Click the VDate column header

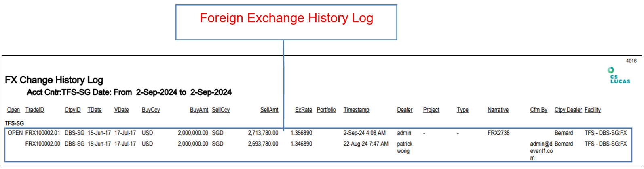click(121, 110)
